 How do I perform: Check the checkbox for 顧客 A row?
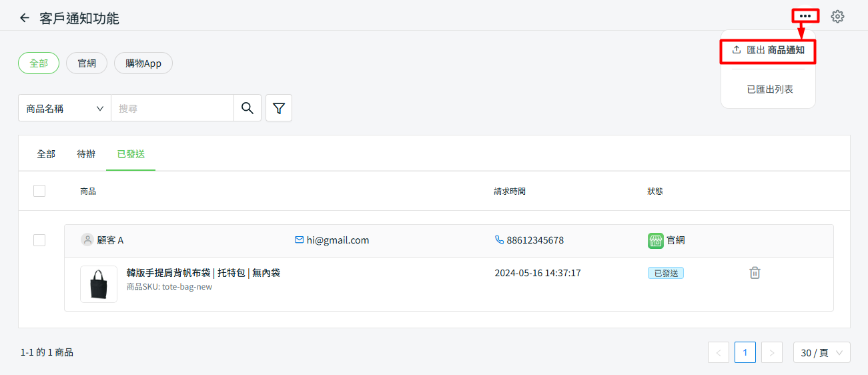[39, 240]
